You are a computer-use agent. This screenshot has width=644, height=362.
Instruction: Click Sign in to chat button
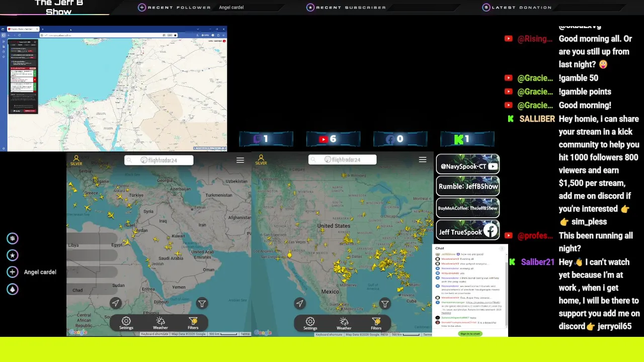point(470,334)
